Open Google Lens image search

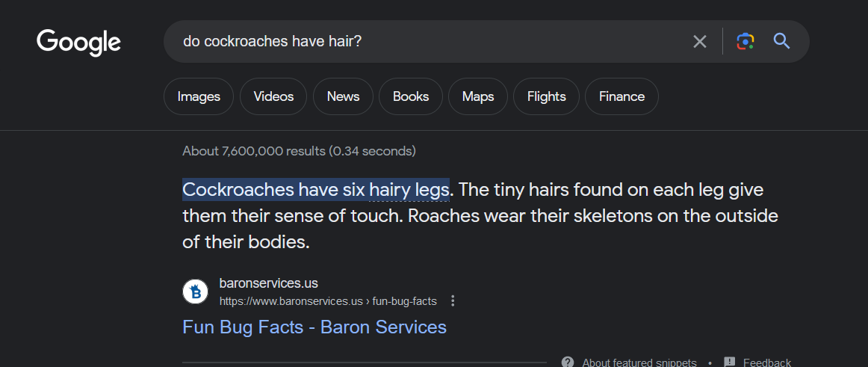[745, 42]
